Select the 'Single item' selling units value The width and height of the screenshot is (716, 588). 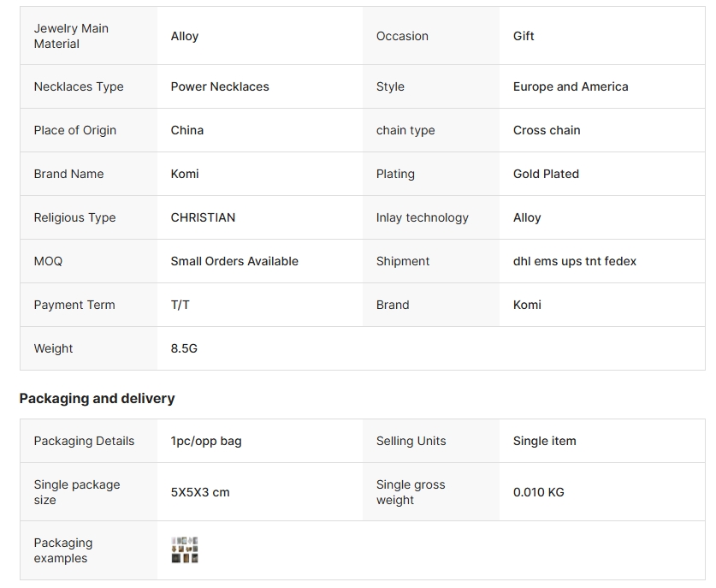(x=544, y=442)
